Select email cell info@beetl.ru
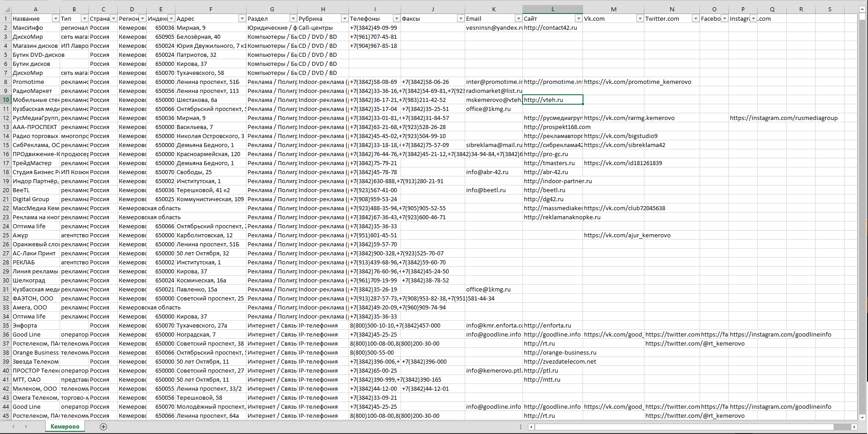The width and height of the screenshot is (868, 434). pyautogui.click(x=494, y=190)
